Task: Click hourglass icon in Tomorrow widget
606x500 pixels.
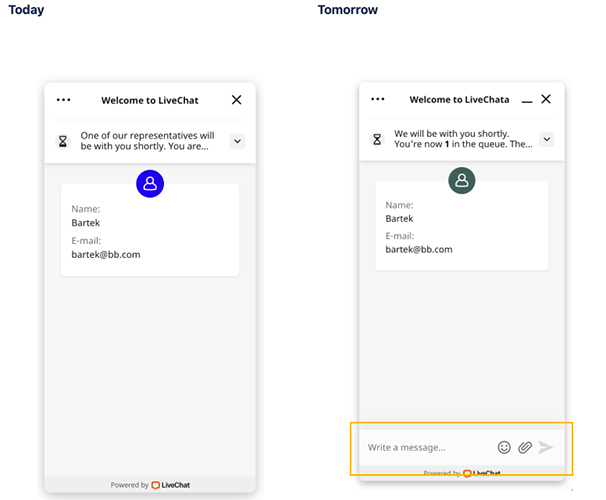Action: point(377,139)
